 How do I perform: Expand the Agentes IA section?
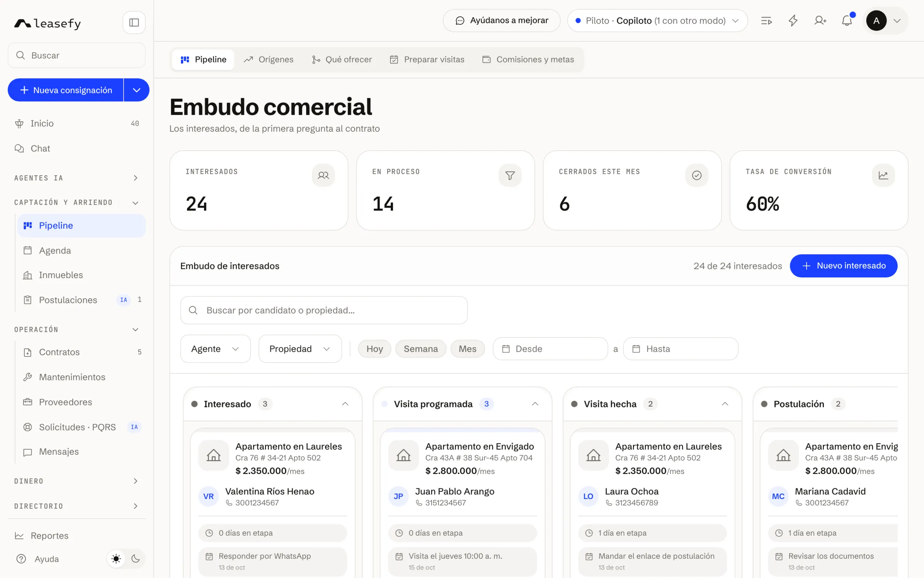77,178
